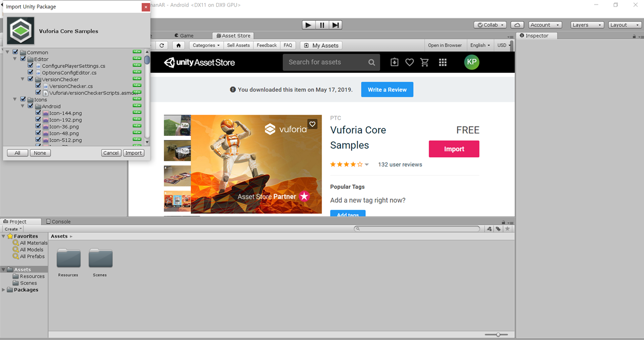Open the cloud services icon
The height and width of the screenshot is (340, 644).
517,25
